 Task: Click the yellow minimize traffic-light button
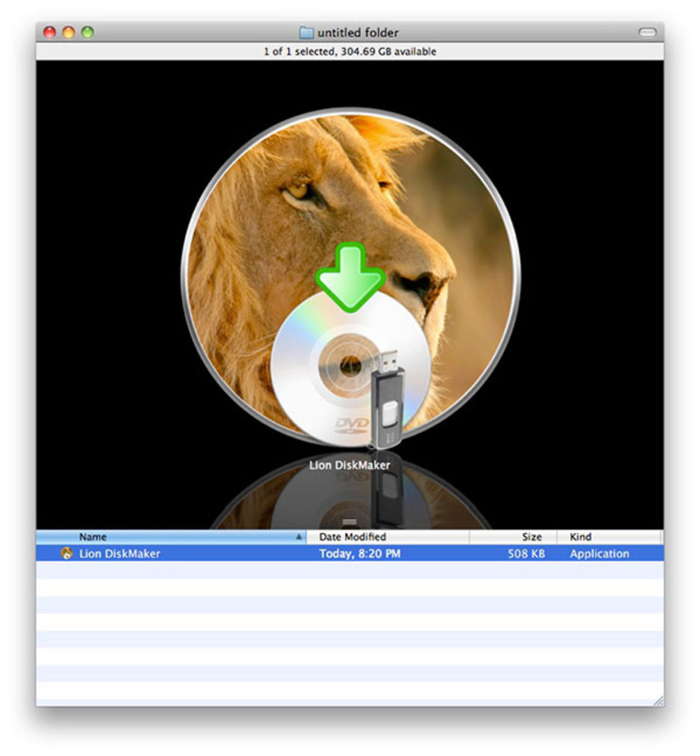click(68, 32)
